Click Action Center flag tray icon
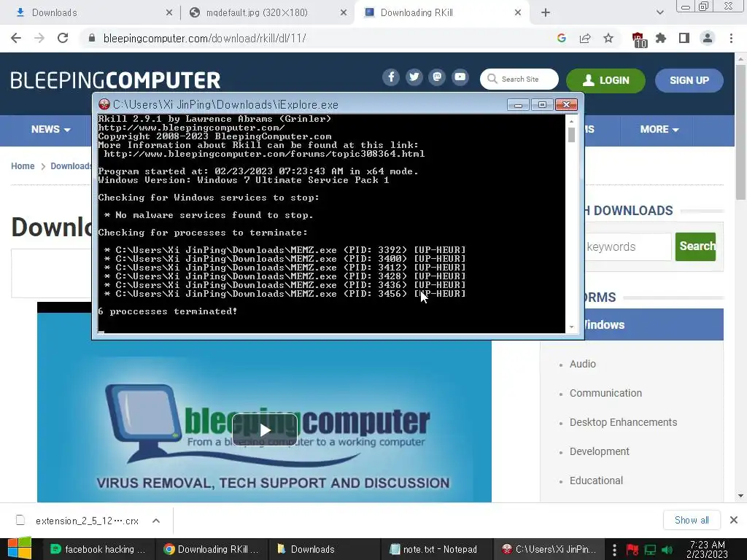 [x=632, y=550]
